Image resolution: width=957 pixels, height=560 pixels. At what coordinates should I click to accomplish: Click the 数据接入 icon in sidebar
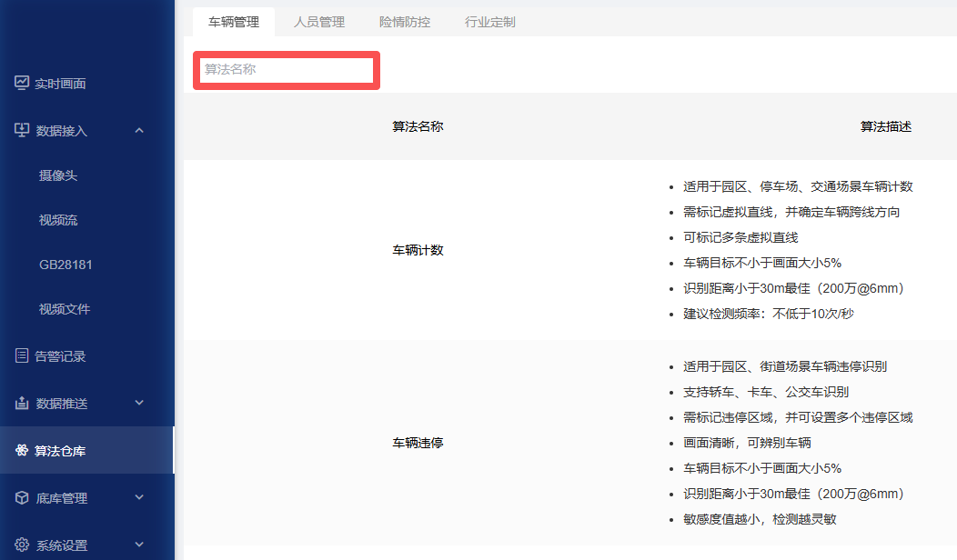23,130
